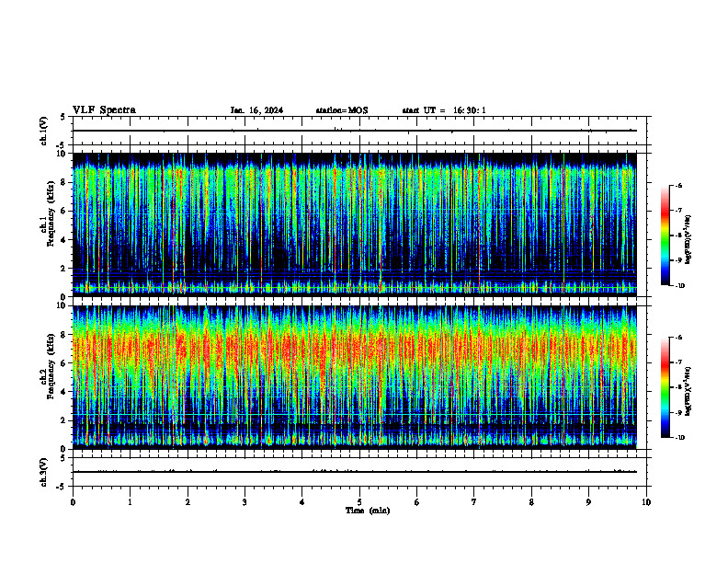Click the time axis tick label "1"
The height and width of the screenshot is (563, 728).
tap(130, 502)
